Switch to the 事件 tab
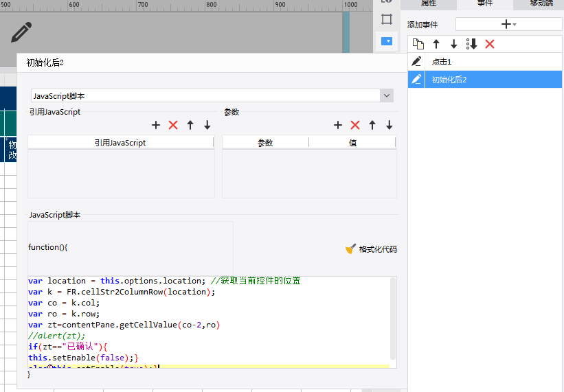Viewport: 564px width, 392px height. pyautogui.click(x=485, y=3)
